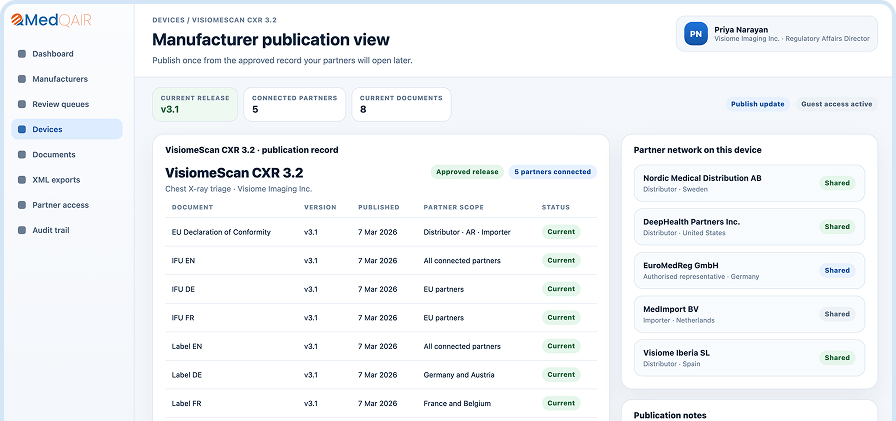Navigate to XML exports
Image resolution: width=896 pixels, height=421 pixels.
pos(67,179)
